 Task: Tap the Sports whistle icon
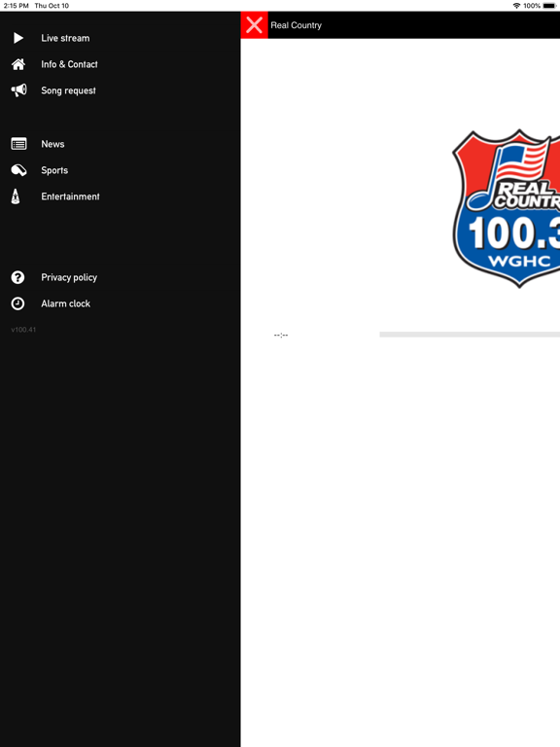click(x=19, y=170)
